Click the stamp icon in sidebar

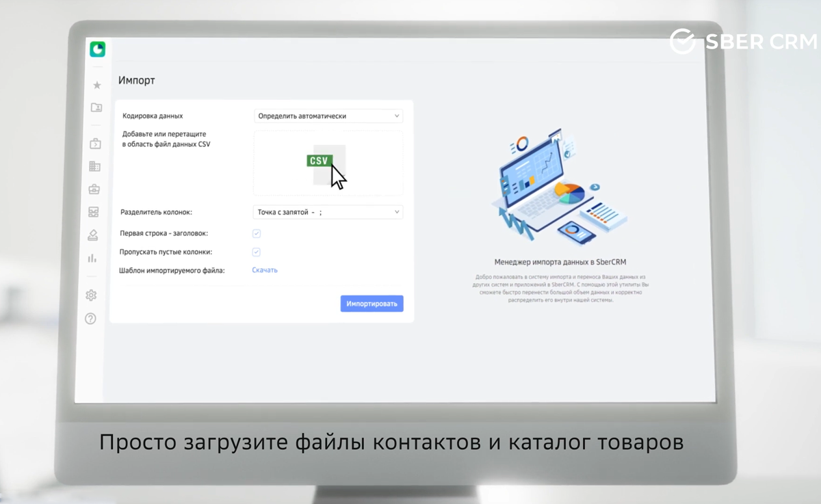click(x=93, y=235)
